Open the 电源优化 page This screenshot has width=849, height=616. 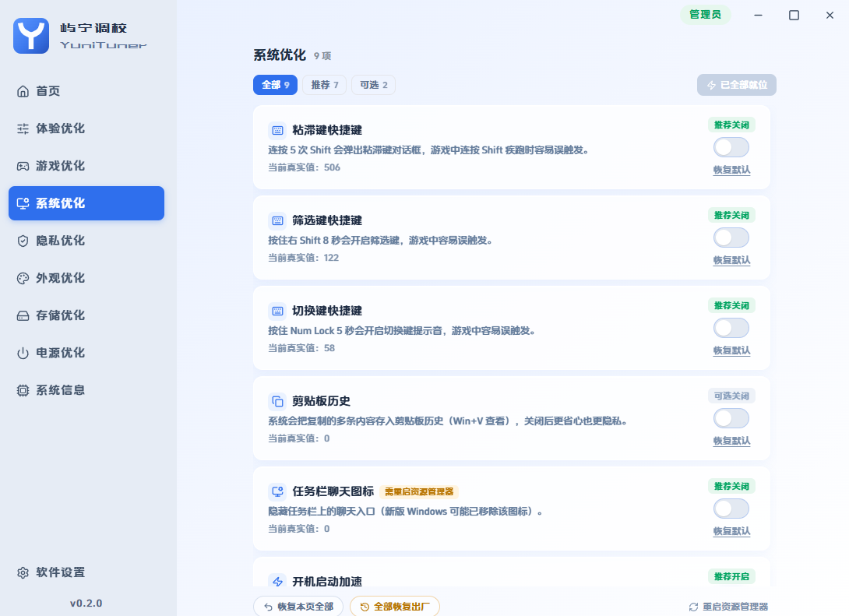coord(86,352)
